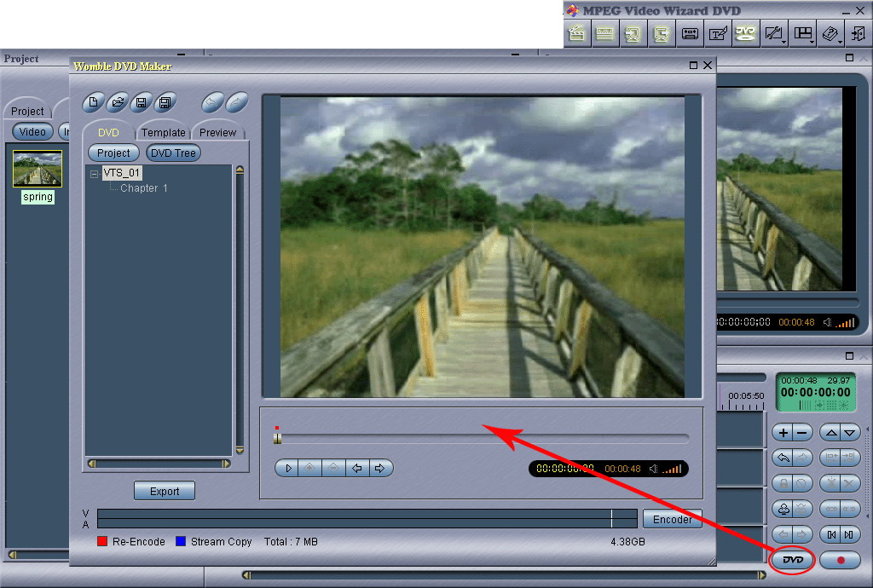Toggle the DVD Tree view button
873x588 pixels.
173,153
